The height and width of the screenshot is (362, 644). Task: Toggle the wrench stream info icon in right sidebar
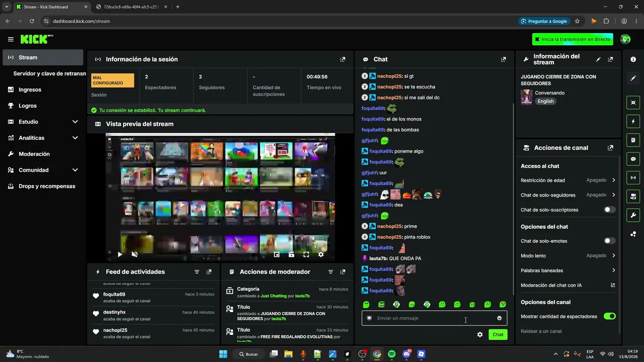click(x=633, y=215)
